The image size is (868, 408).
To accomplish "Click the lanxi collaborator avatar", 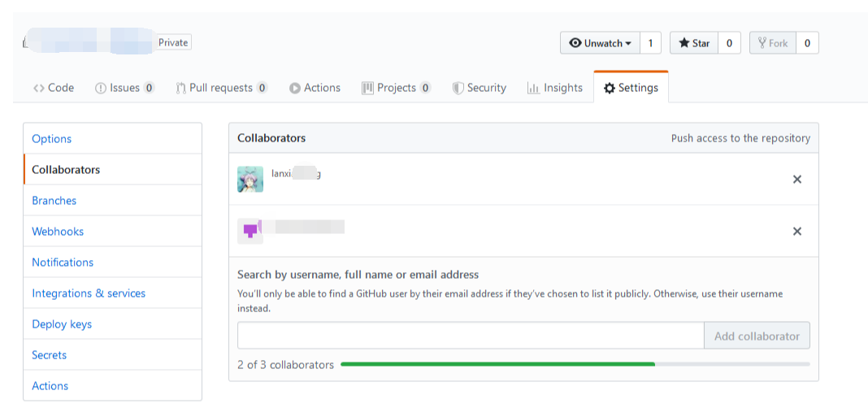I will 250,180.
